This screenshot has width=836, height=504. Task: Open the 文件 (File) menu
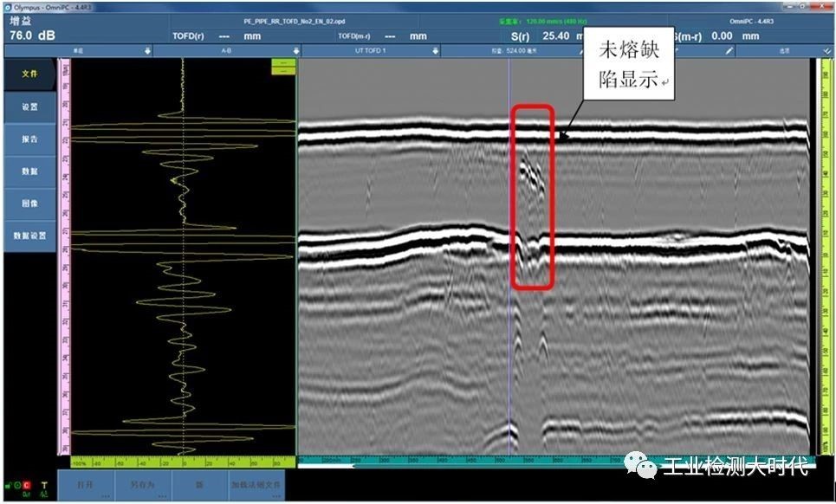pos(29,74)
